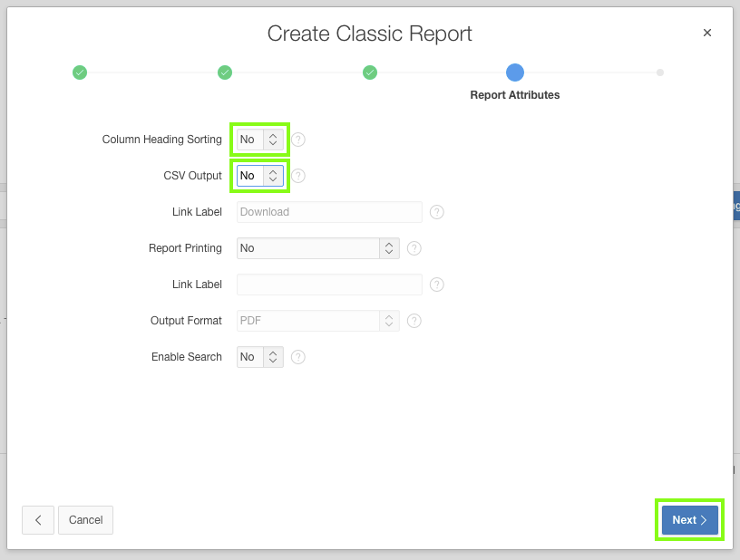Cancel the Create Classic Report wizard
This screenshot has width=740, height=560.
[x=85, y=520]
